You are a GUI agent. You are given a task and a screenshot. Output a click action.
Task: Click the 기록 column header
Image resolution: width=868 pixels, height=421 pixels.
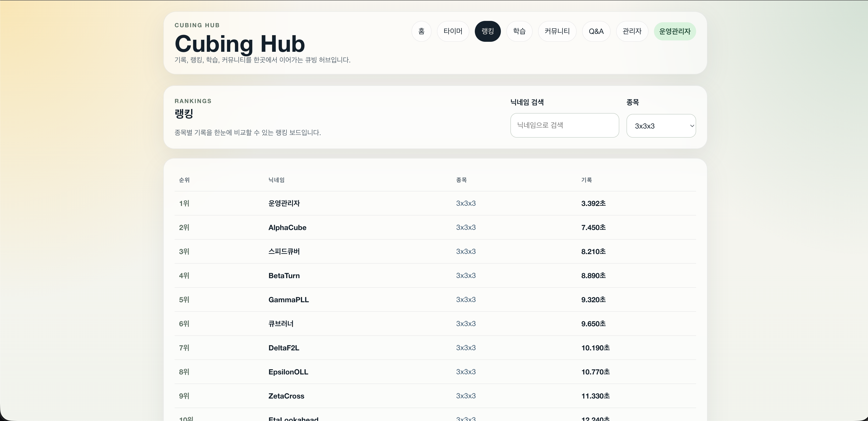point(586,180)
